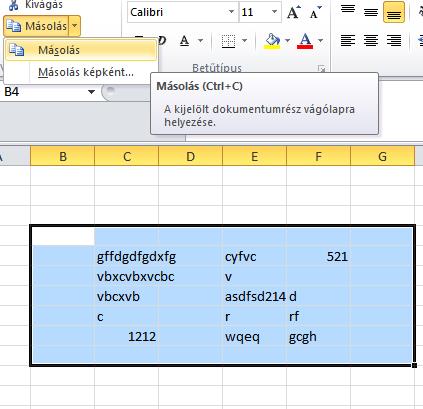Center text horizontally icon
Viewport: 423px width, 409px height.
371,41
